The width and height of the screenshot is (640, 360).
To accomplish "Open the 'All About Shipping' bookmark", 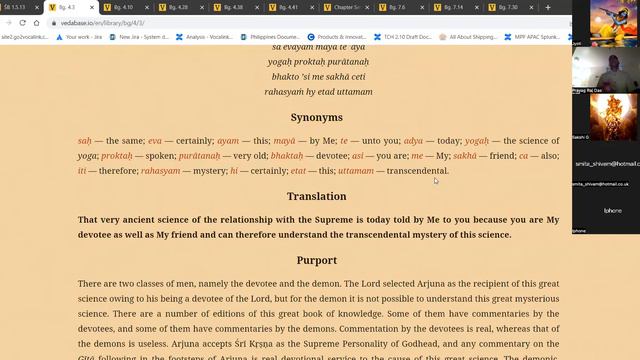I will (468, 37).
